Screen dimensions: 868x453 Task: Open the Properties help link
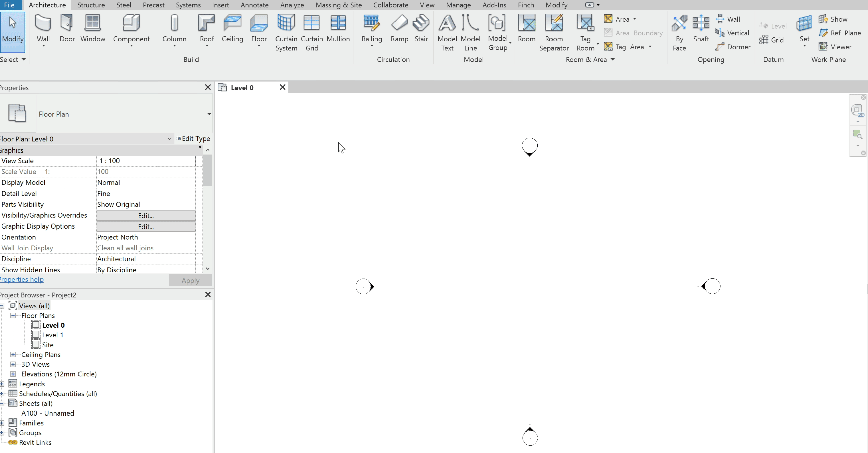click(22, 279)
